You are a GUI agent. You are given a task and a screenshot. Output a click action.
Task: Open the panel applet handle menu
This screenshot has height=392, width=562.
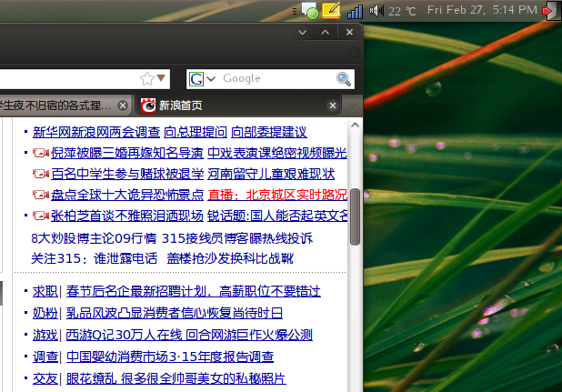coord(295,11)
